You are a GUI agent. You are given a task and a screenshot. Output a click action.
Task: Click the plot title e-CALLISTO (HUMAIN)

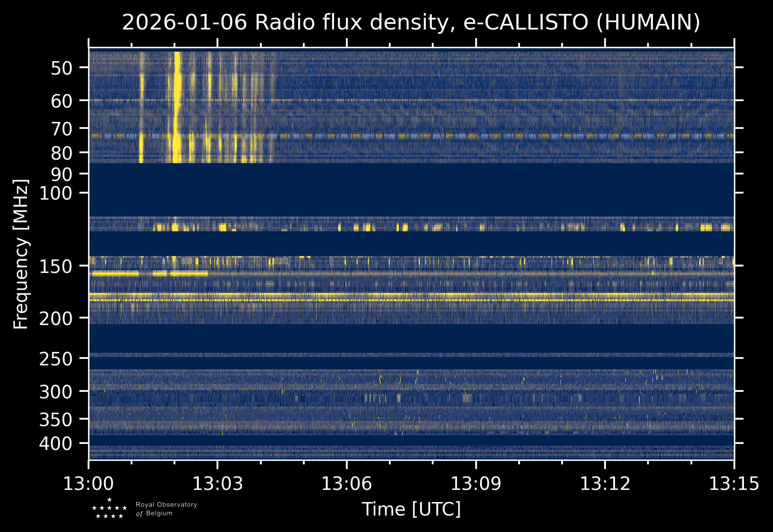click(x=411, y=23)
